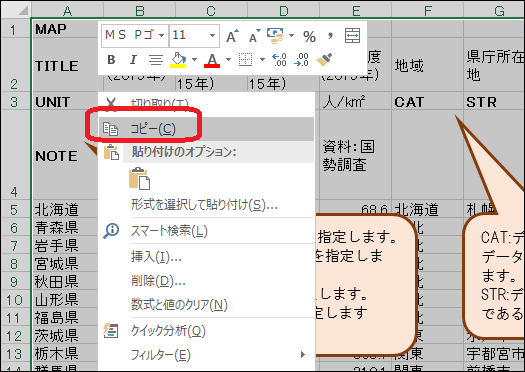Screen dimensions: 525x372
Task: Click cell 資料:国勢調査
Action: [x=356, y=155]
